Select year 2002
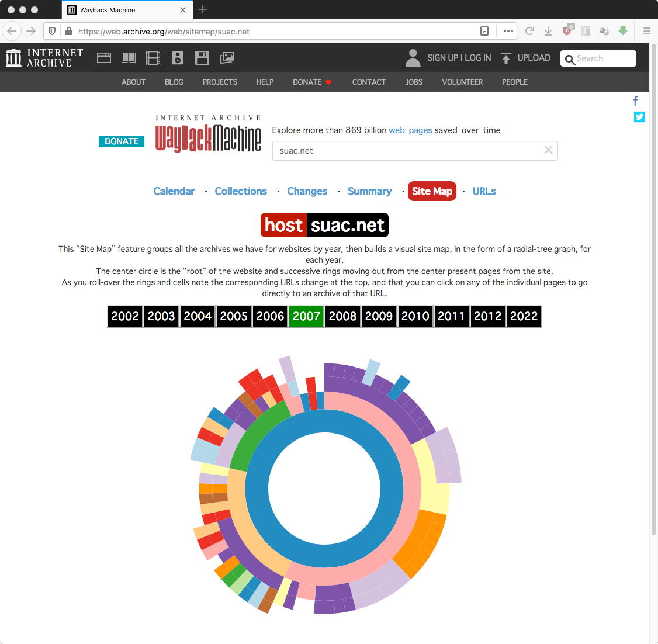The height and width of the screenshot is (644, 658). (x=125, y=316)
